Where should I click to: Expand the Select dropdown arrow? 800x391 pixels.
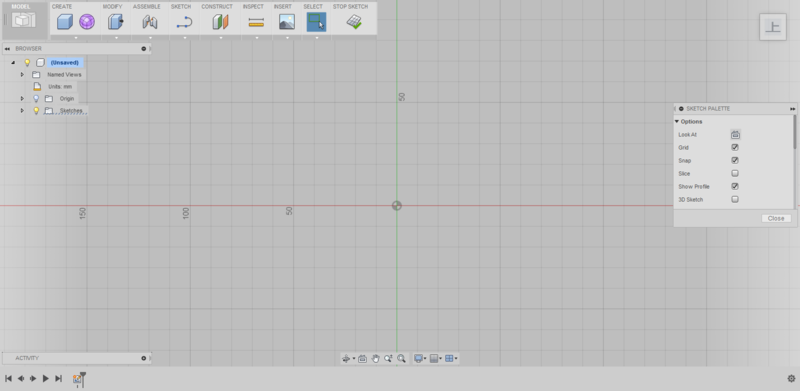tap(317, 38)
